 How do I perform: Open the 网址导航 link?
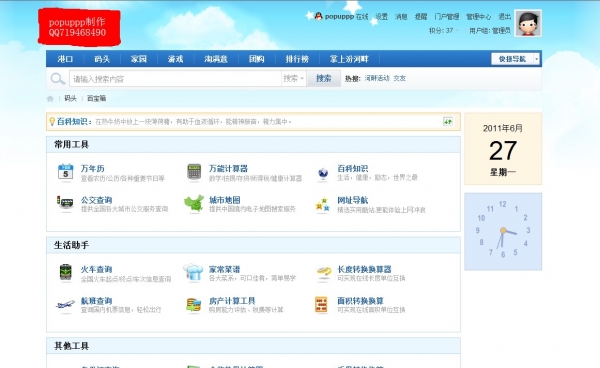pos(352,200)
